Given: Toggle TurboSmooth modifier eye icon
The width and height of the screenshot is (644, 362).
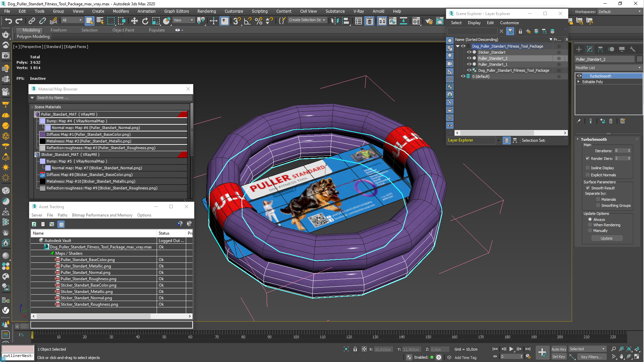Looking at the screenshot, I should tap(579, 76).
